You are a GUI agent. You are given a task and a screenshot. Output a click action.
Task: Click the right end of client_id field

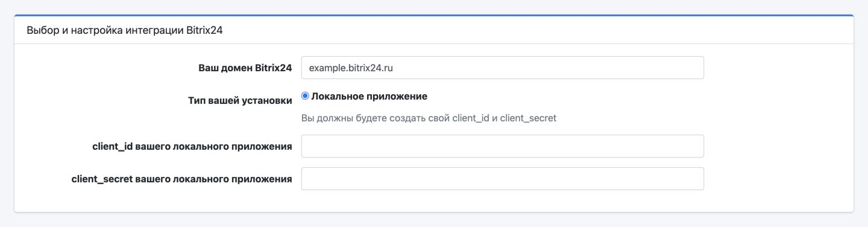click(693, 146)
